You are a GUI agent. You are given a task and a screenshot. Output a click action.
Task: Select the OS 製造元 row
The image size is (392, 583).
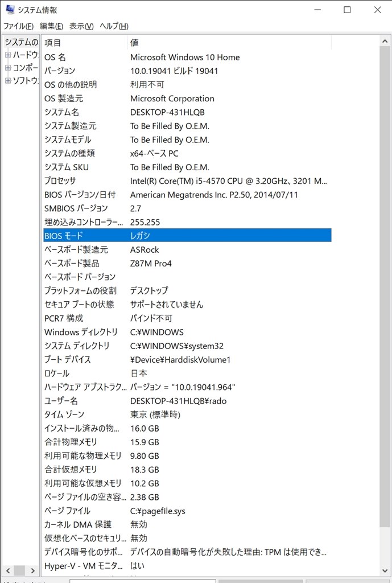pyautogui.click(x=187, y=98)
